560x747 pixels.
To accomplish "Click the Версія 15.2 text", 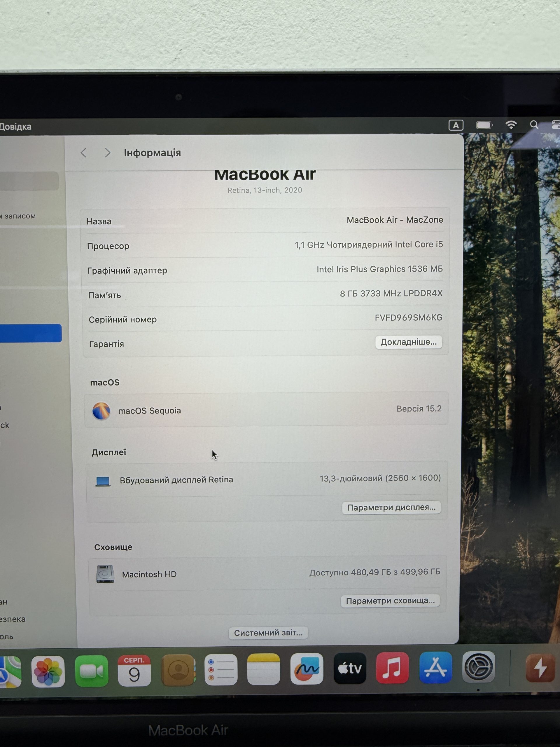I will click(x=419, y=409).
